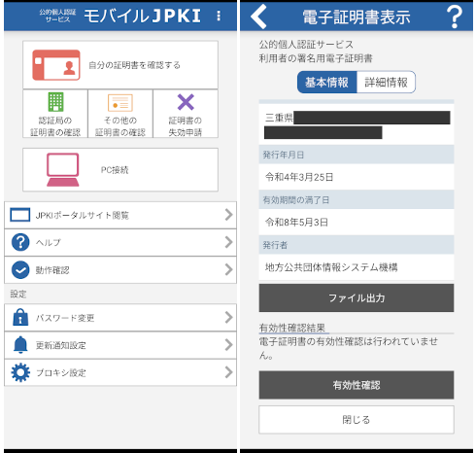Tap the orange other certificate icon

120,103
